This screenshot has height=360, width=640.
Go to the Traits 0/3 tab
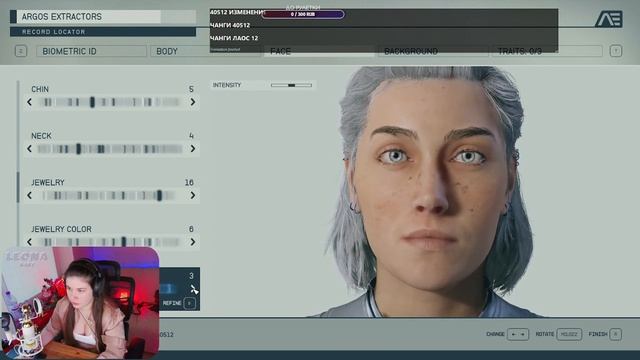pos(547,51)
